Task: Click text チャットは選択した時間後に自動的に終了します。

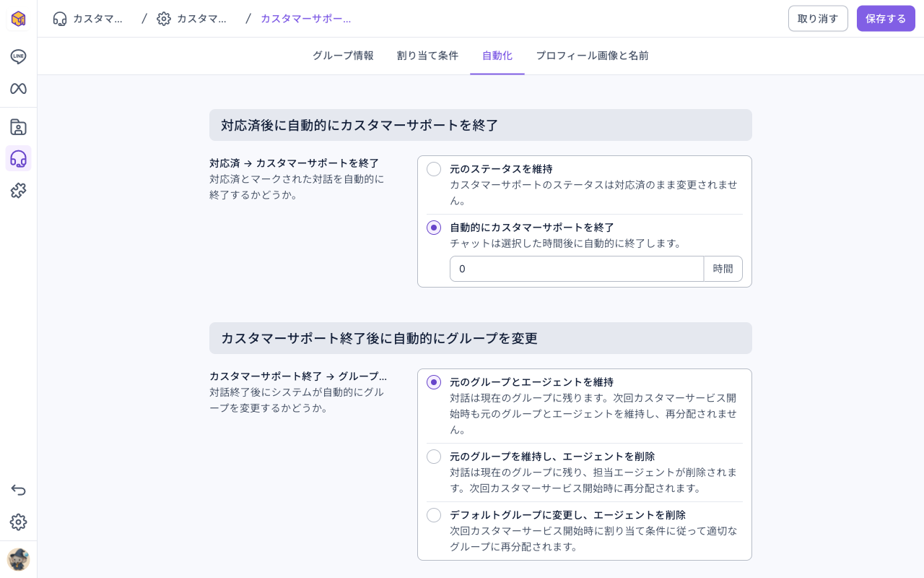Action: tap(566, 243)
